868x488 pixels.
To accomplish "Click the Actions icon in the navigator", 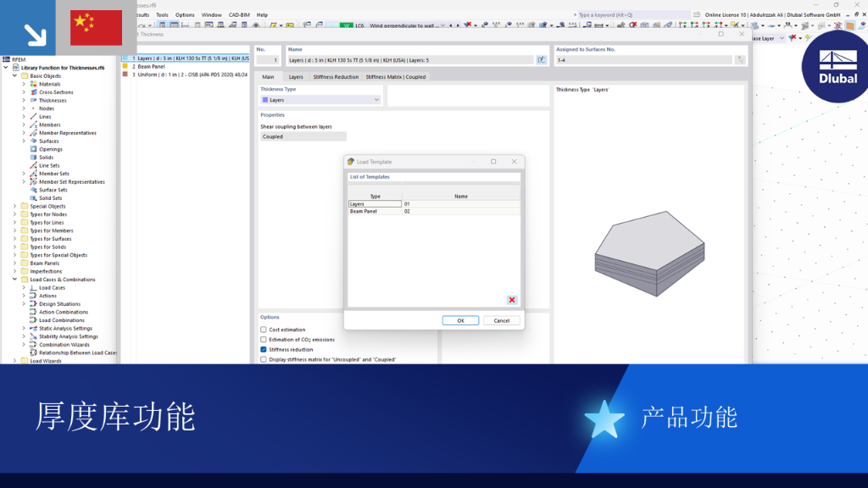I will [x=33, y=296].
